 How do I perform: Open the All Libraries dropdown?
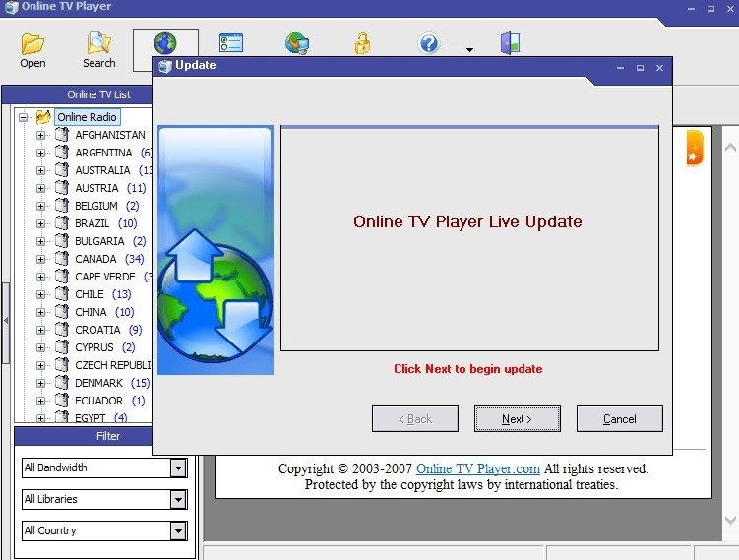tap(178, 500)
